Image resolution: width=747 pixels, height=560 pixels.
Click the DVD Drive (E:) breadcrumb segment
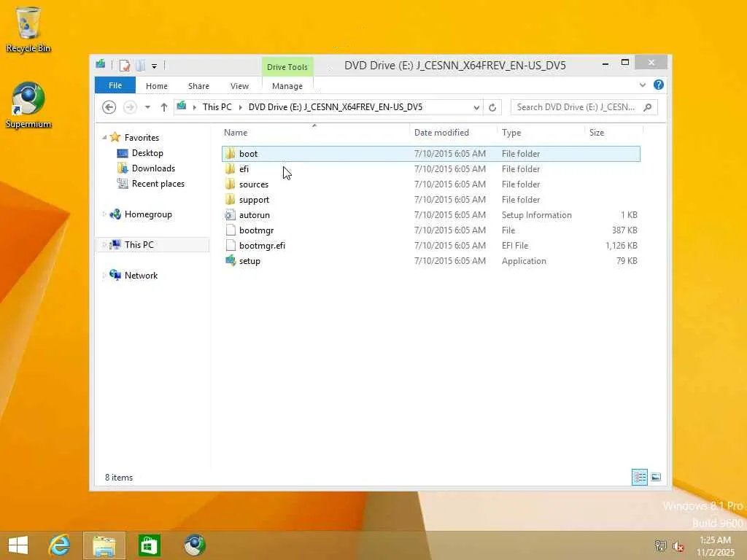pos(336,107)
